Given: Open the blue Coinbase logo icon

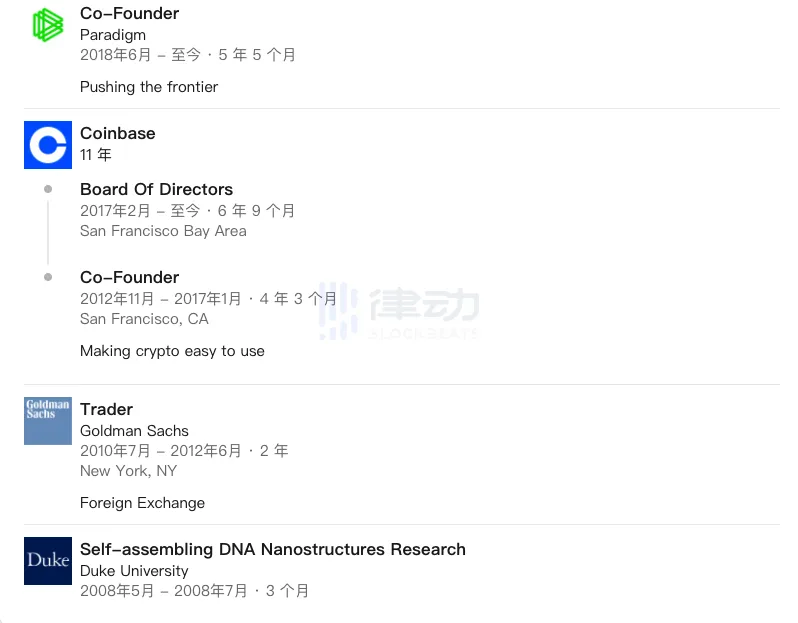Looking at the screenshot, I should coord(48,145).
